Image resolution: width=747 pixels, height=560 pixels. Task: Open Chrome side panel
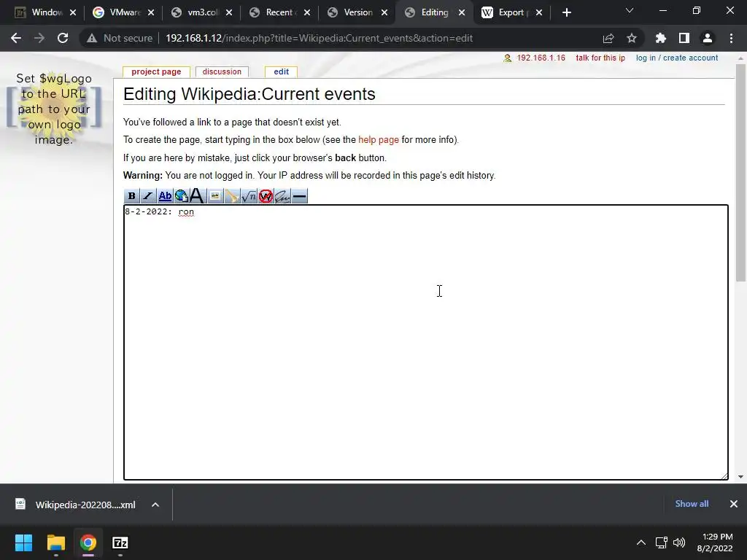684,38
